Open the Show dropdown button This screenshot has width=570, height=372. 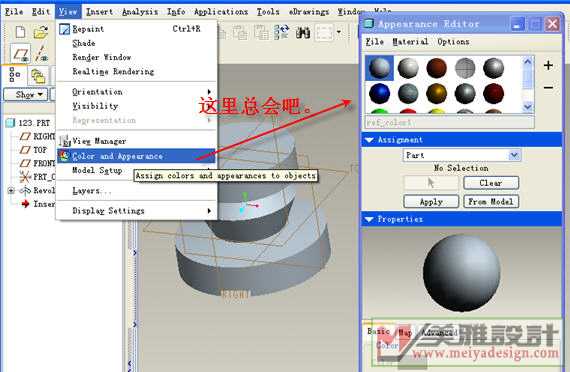pos(26,95)
